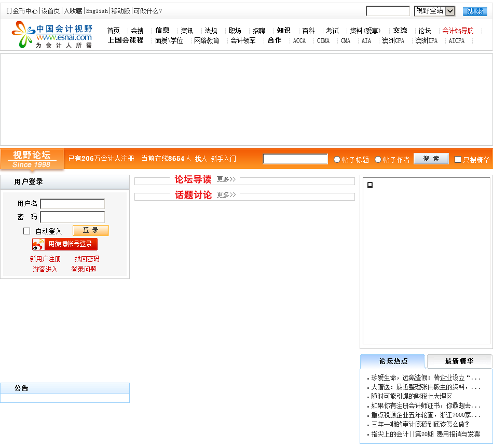Image resolution: width=493 pixels, height=448 pixels.
Task: Focus the top site search field
Action: click(x=388, y=11)
